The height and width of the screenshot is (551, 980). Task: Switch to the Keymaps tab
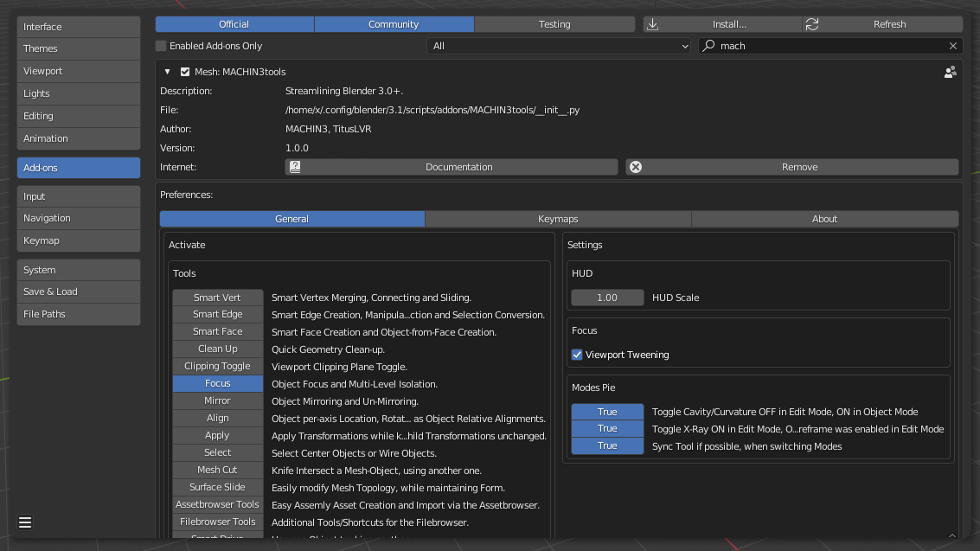point(558,219)
